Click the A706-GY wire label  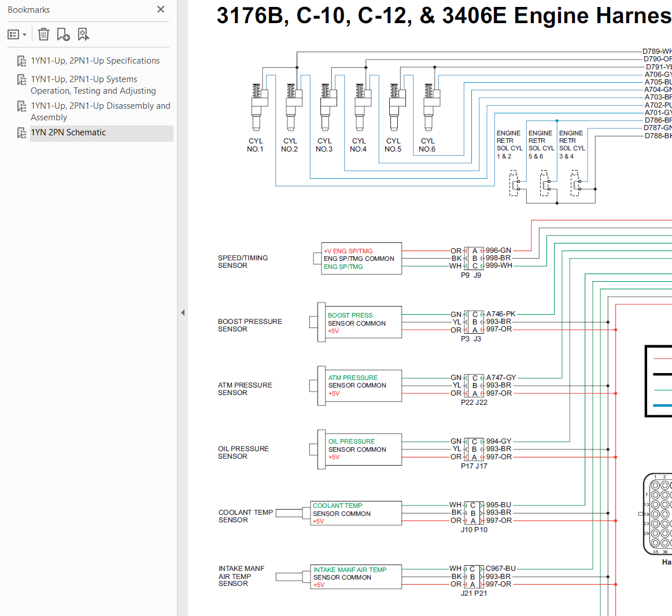click(x=658, y=75)
